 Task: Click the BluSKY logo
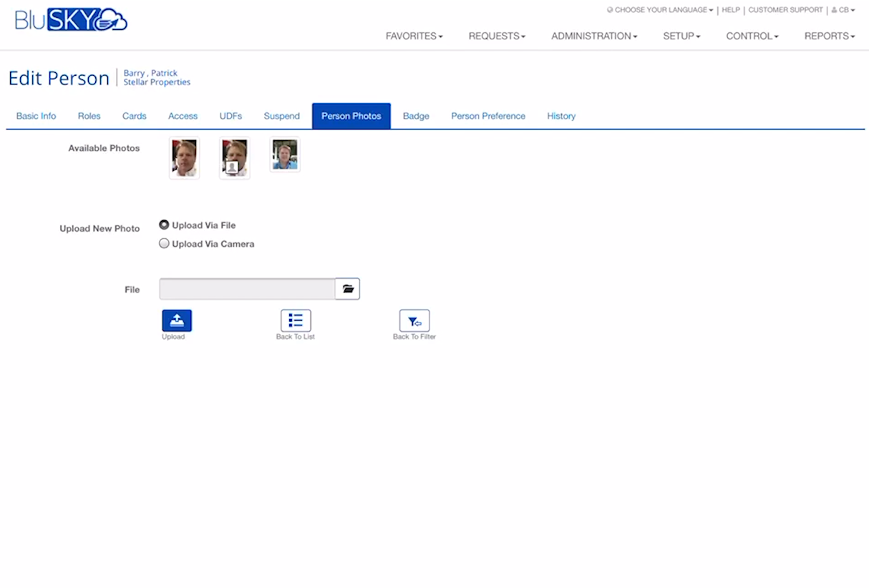71,20
